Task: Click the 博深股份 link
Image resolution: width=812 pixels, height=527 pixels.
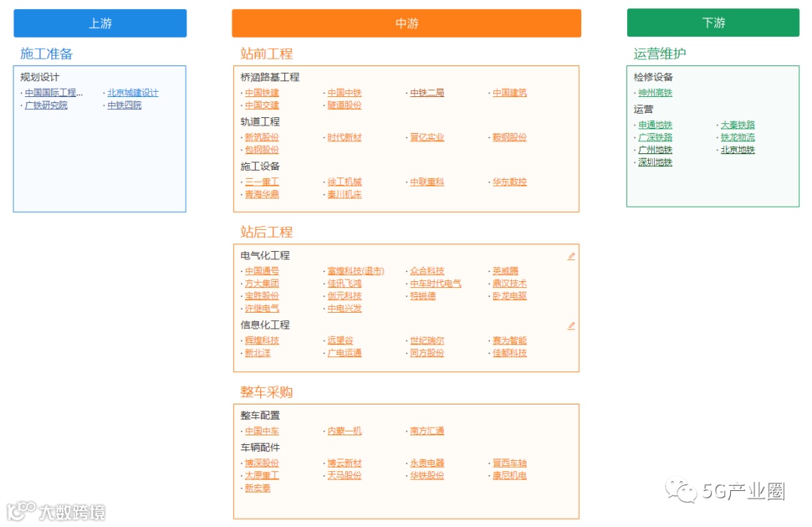Action: [262, 463]
